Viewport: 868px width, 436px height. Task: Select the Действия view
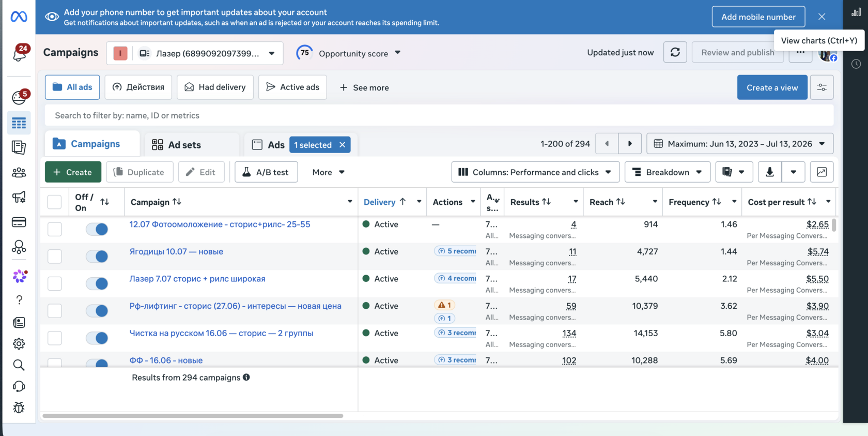point(138,87)
